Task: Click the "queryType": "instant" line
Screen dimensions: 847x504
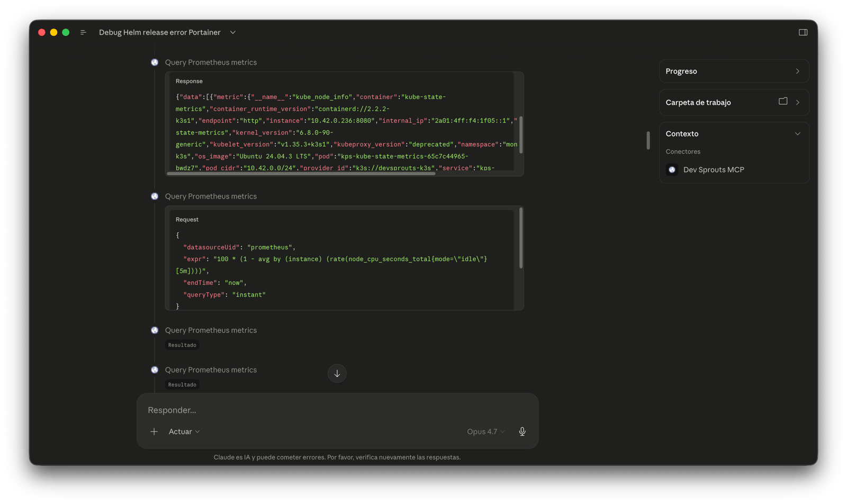Action: tap(224, 295)
